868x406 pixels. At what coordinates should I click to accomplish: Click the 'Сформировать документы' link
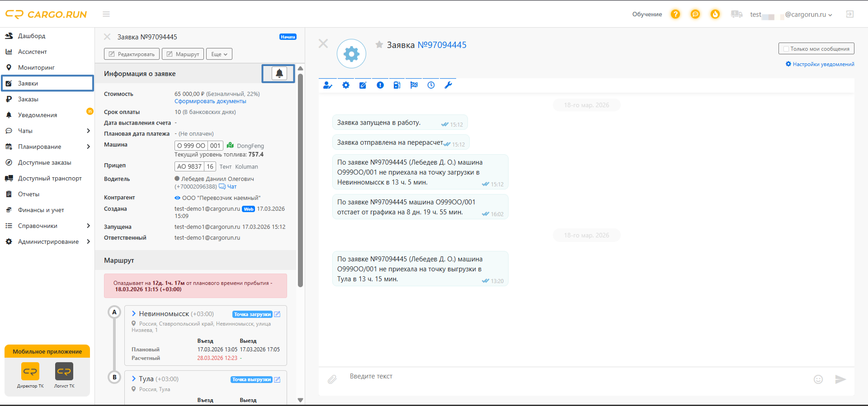coord(210,101)
